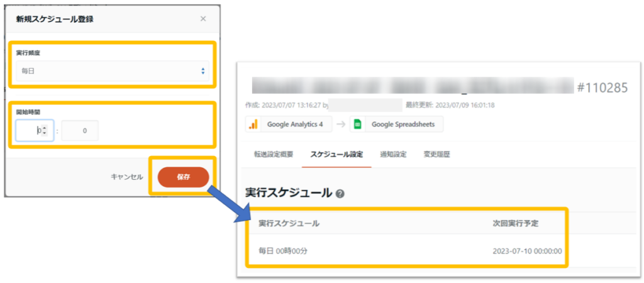
Task: Click the green Google Spreadsheets icon
Action: point(357,124)
